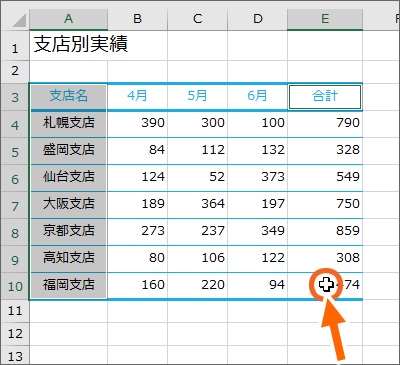Select row 9 header
The image size is (400, 365).
click(x=15, y=259)
